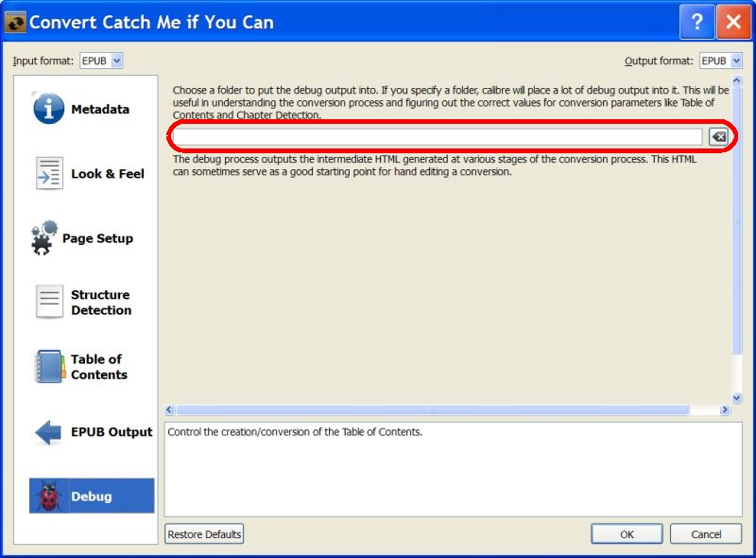Switch to Structure Detection label
756x558 pixels.
[x=101, y=302]
